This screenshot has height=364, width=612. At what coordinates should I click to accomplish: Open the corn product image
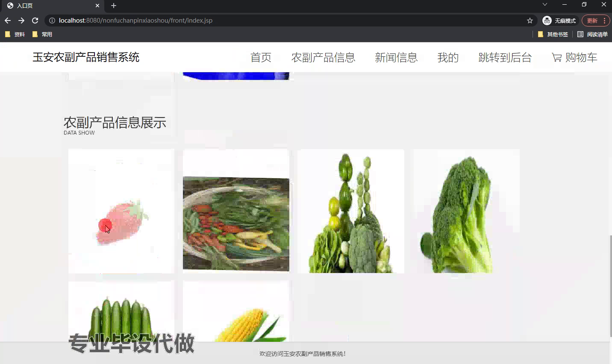point(236,311)
